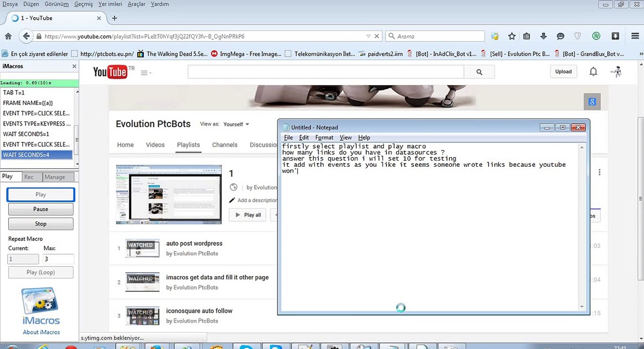This screenshot has width=644, height=349.
Task: Open the Firefox downloads arrow icon
Action: tap(544, 36)
